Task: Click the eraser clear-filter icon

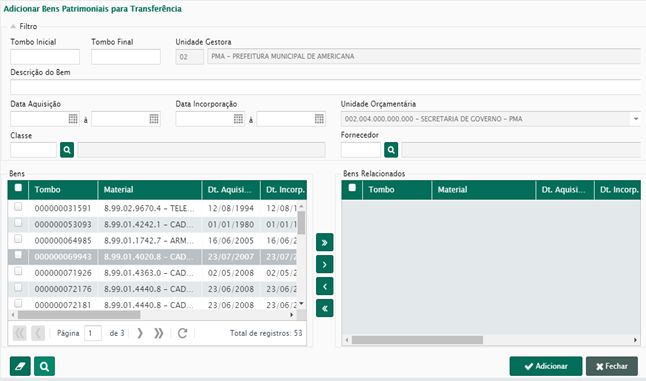Action: click(x=20, y=366)
